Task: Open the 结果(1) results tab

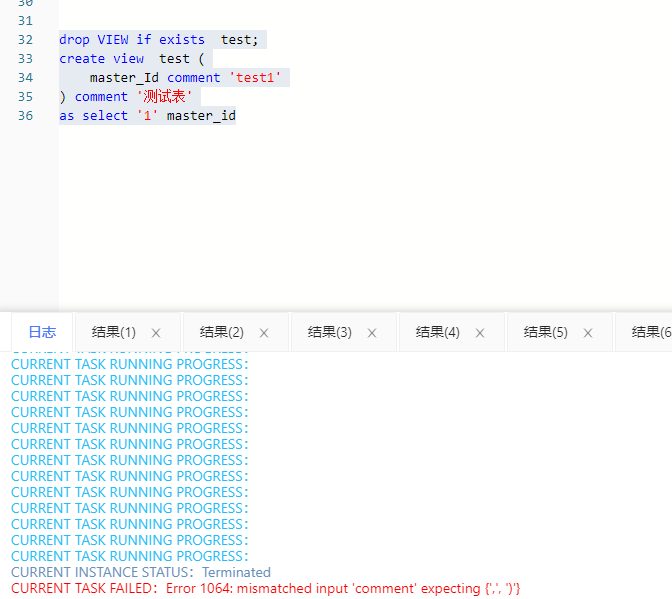Action: click(x=113, y=333)
